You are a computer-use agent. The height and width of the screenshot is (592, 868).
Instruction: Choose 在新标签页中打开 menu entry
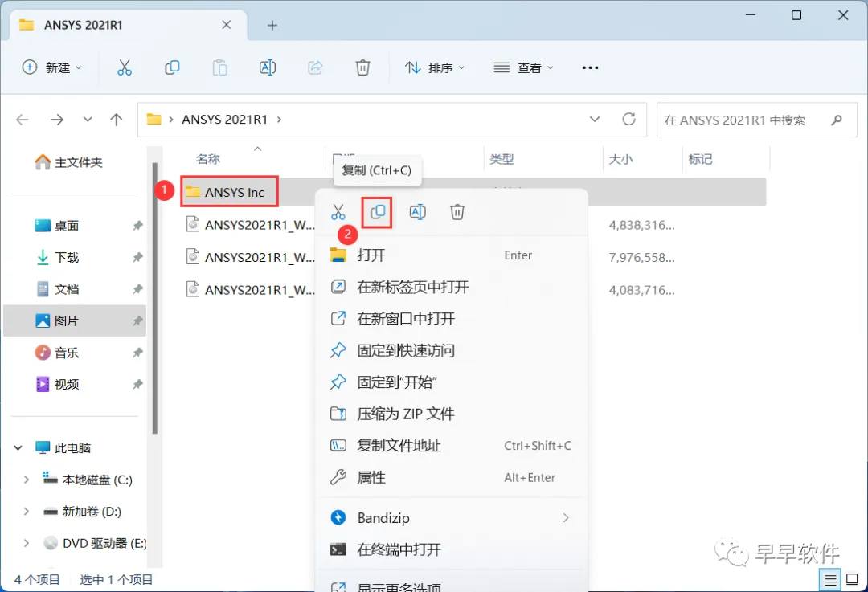[451, 287]
